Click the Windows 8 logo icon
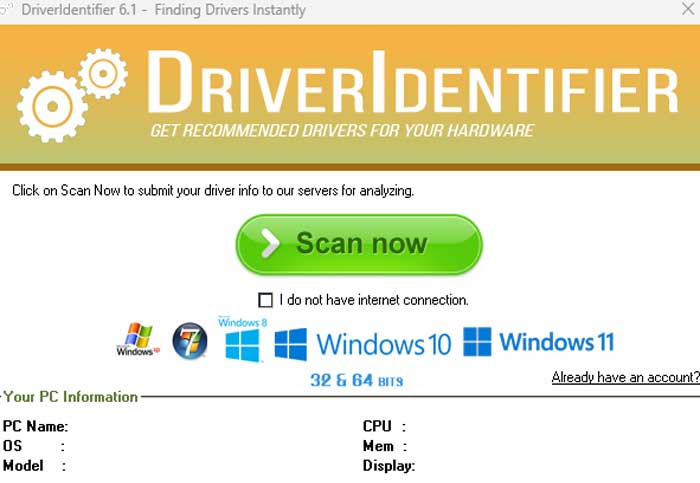The height and width of the screenshot is (483, 700). click(242, 339)
